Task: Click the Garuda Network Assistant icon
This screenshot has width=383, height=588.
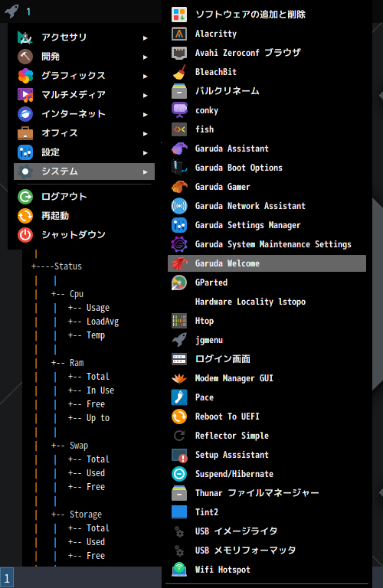Action: click(x=179, y=206)
